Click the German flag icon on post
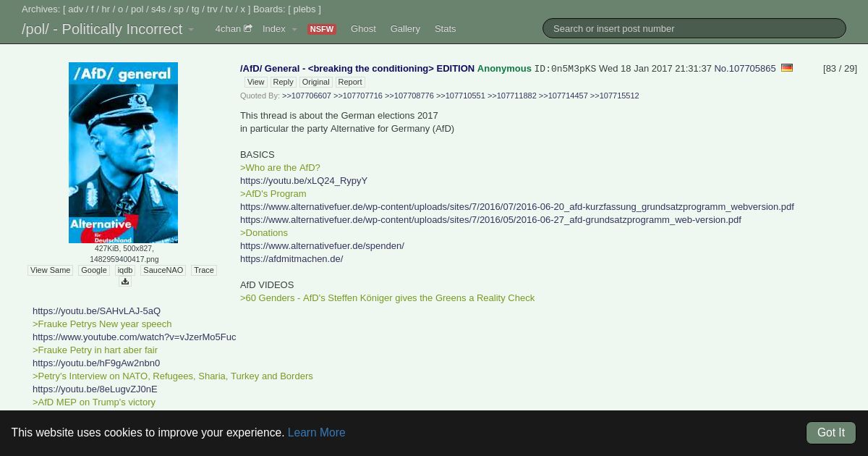The image size is (868, 456). point(787,68)
